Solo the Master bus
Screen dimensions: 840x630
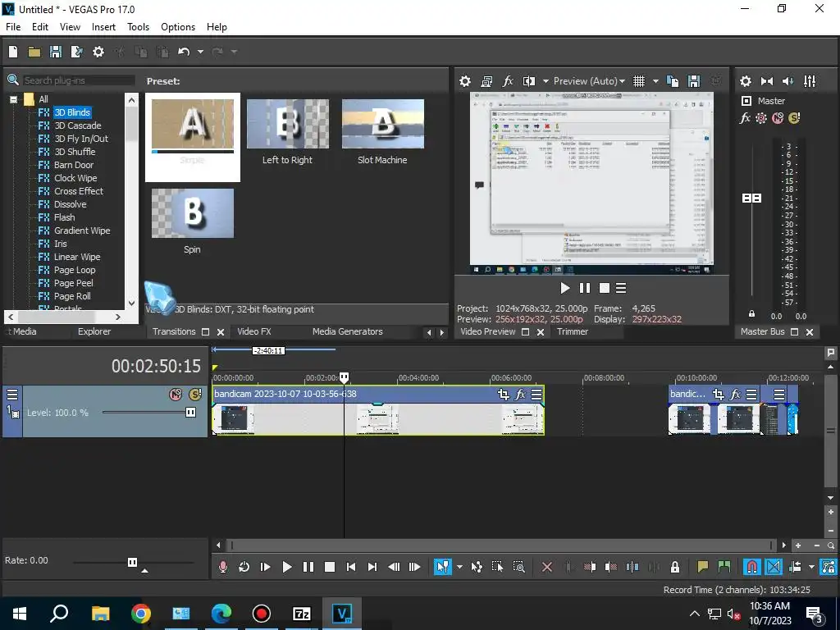click(x=794, y=118)
